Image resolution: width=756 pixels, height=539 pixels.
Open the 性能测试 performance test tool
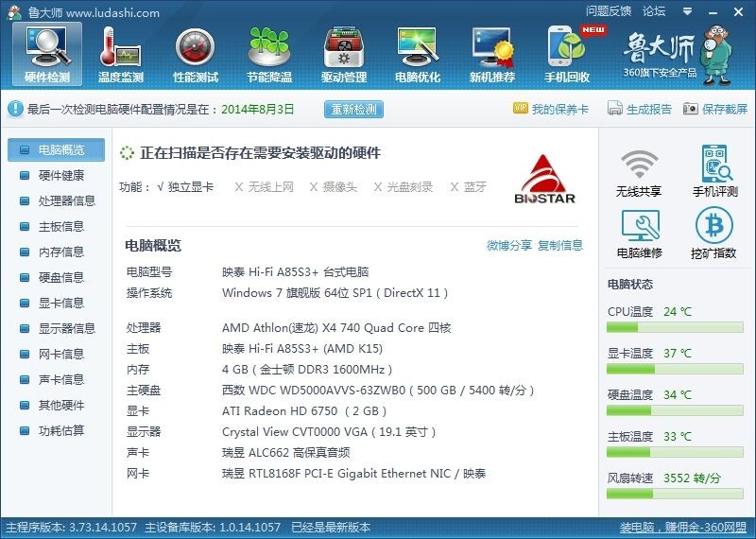(196, 55)
